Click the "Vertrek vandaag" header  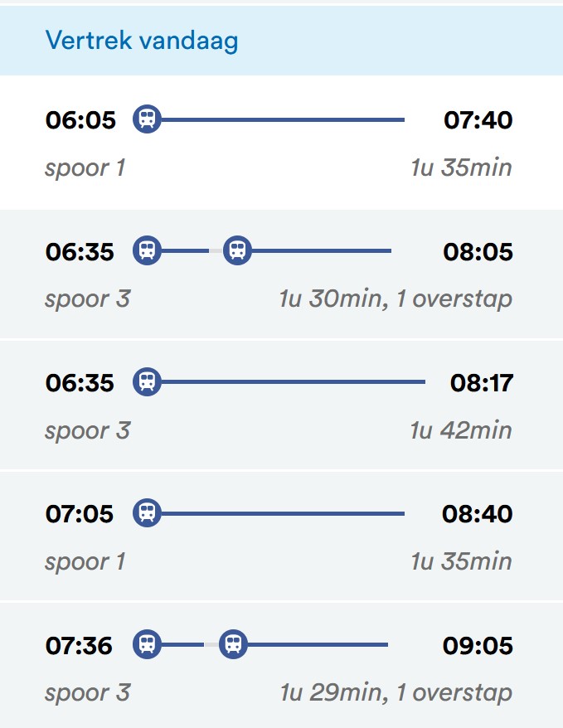(142, 40)
